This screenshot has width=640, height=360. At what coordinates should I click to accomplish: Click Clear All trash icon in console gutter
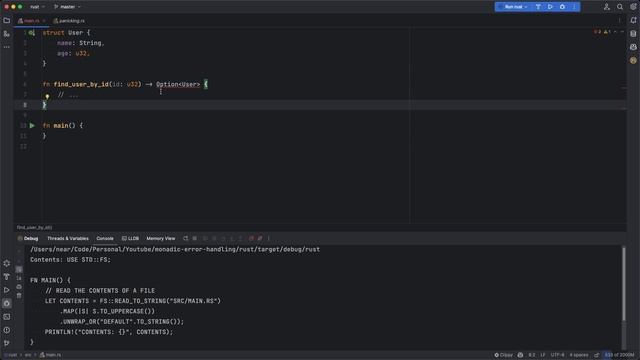coord(19,296)
